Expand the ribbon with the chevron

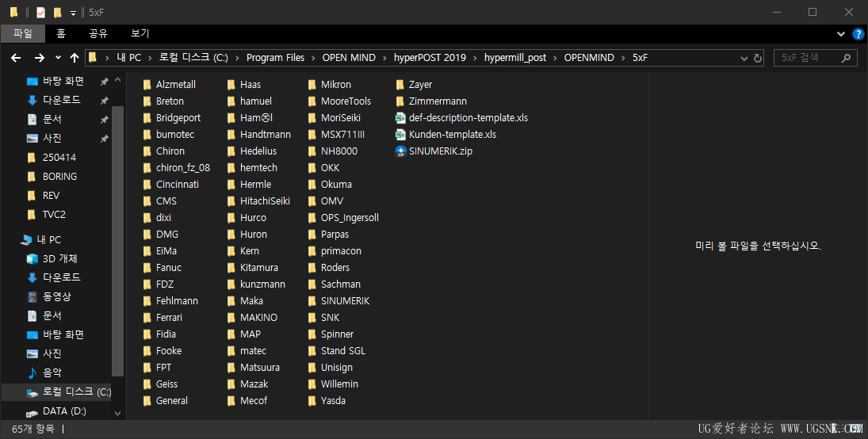tap(841, 34)
